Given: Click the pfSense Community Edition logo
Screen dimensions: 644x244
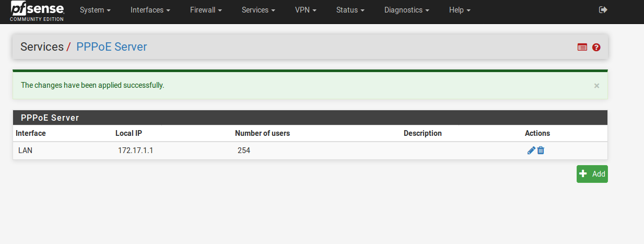Looking at the screenshot, I should tap(37, 11).
